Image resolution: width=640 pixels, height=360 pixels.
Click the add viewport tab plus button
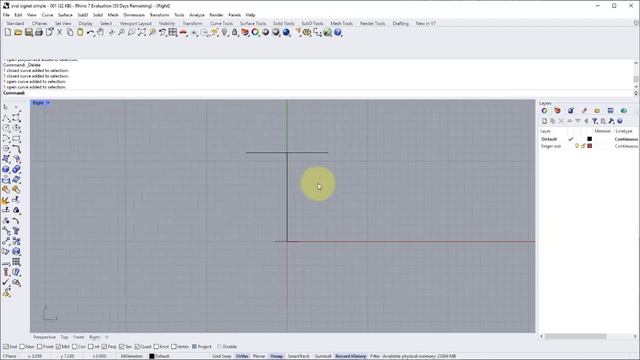pos(107,337)
